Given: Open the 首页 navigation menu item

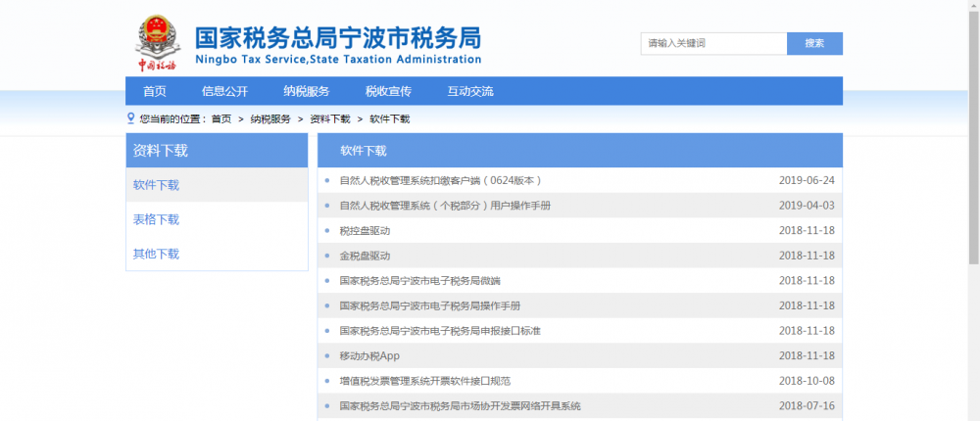Looking at the screenshot, I should click(154, 91).
